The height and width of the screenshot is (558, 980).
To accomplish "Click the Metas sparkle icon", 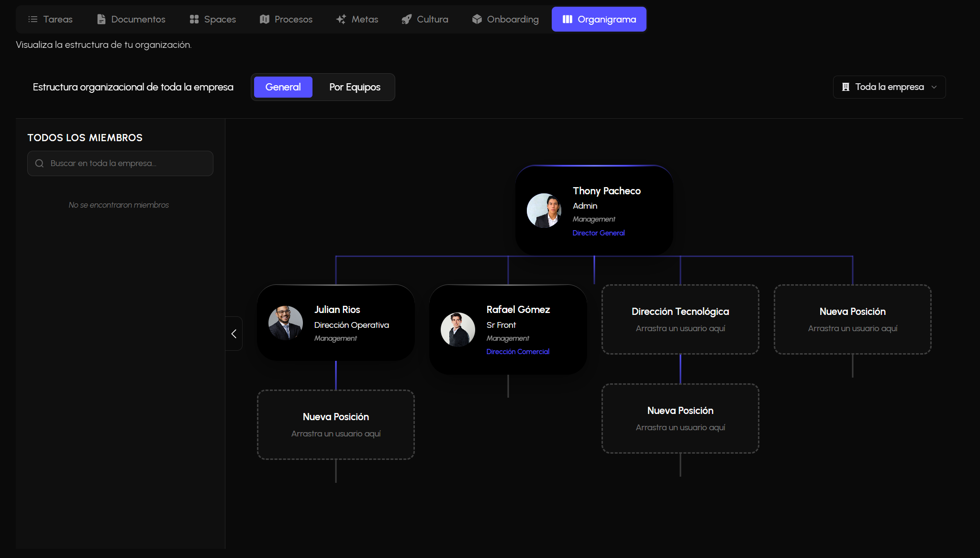I will 341,19.
